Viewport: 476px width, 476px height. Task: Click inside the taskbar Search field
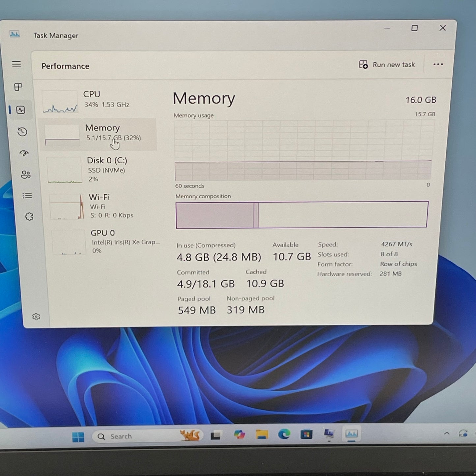(x=138, y=436)
